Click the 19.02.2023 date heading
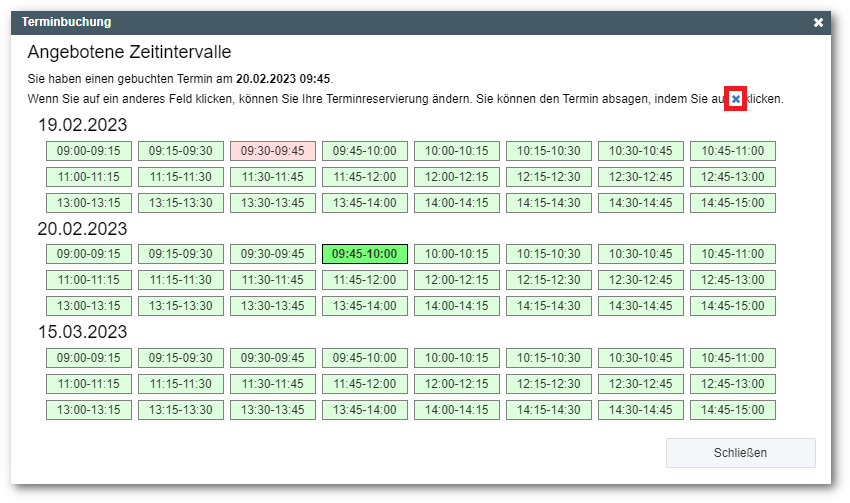850x503 pixels. point(82,125)
